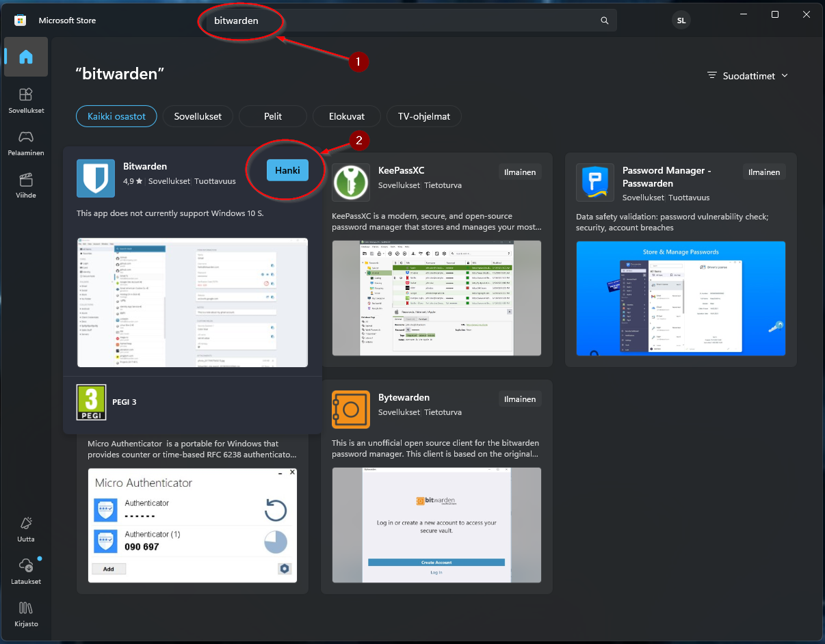This screenshot has width=825, height=644.
Task: Open Uutta in the sidebar
Action: click(26, 528)
